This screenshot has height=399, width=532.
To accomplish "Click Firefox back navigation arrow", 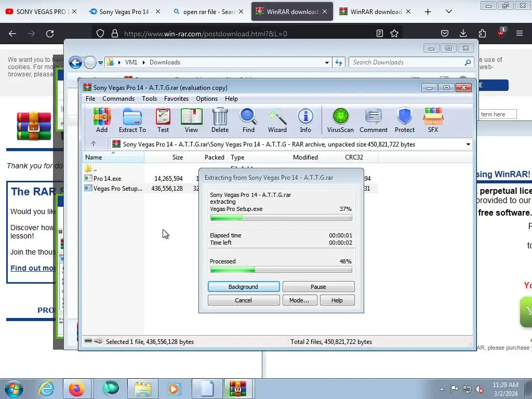I will 12,34.
